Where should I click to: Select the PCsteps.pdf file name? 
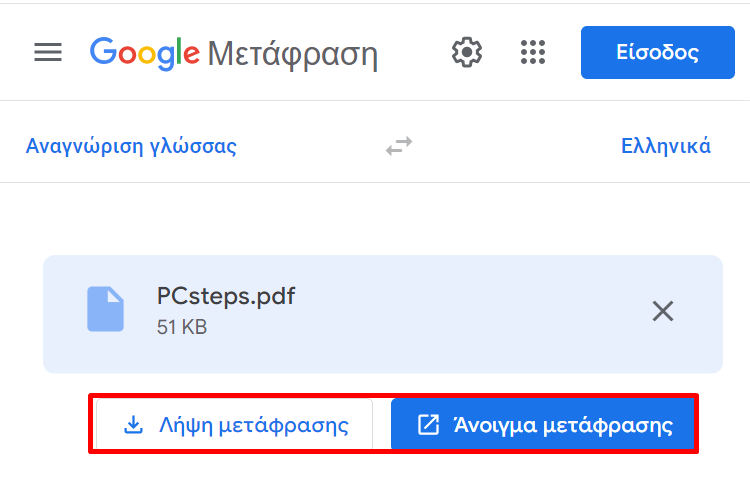226,296
